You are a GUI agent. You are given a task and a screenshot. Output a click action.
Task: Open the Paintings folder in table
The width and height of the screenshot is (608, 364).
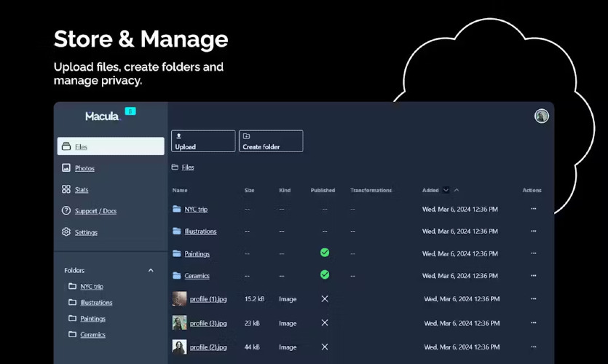click(197, 254)
